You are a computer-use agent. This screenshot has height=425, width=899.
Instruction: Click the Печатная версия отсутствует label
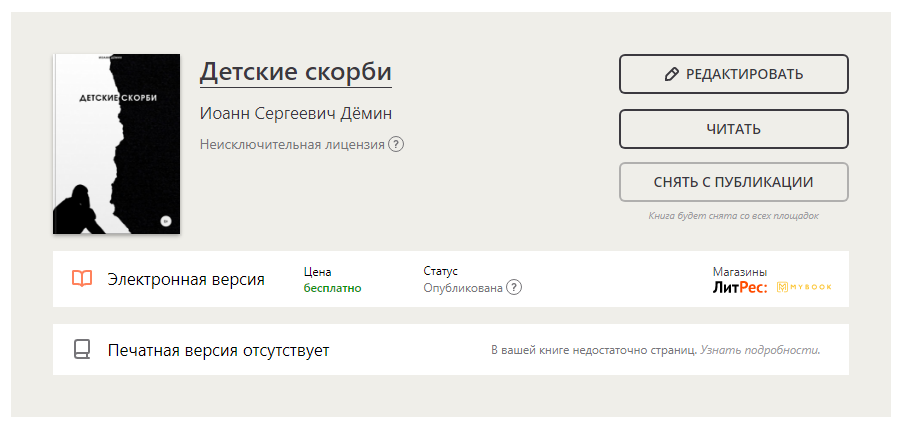pos(218,350)
